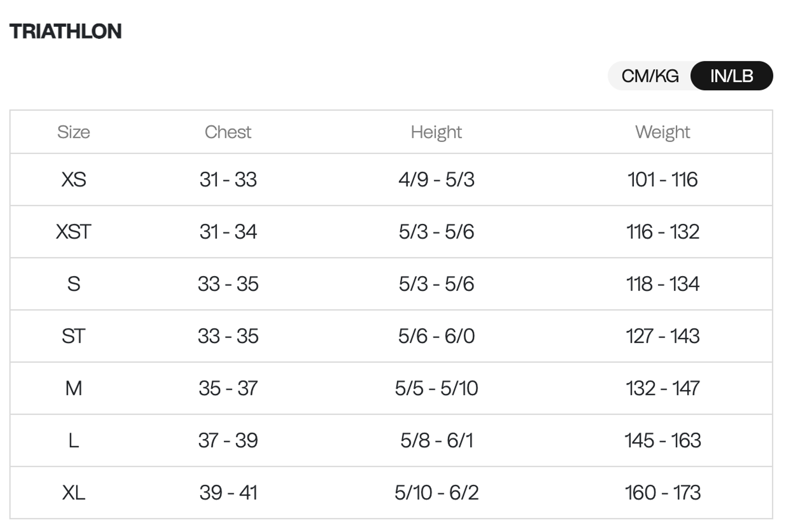Click the Size column header

coord(73,132)
